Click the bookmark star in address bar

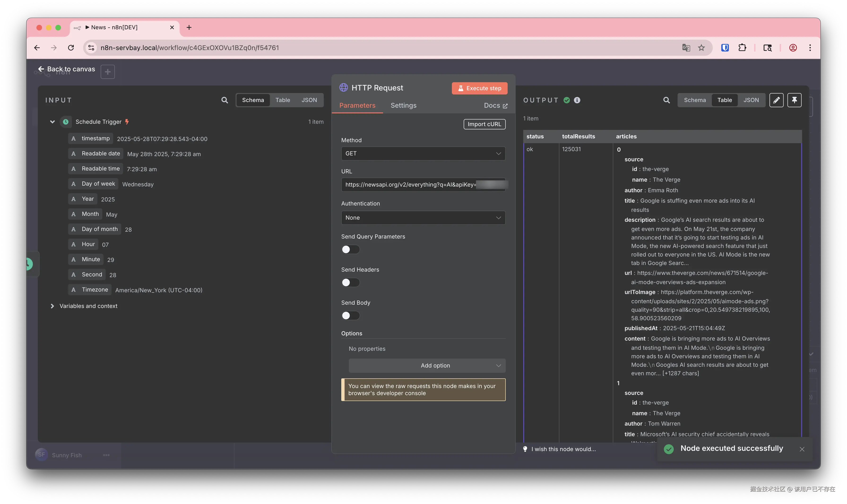click(701, 48)
